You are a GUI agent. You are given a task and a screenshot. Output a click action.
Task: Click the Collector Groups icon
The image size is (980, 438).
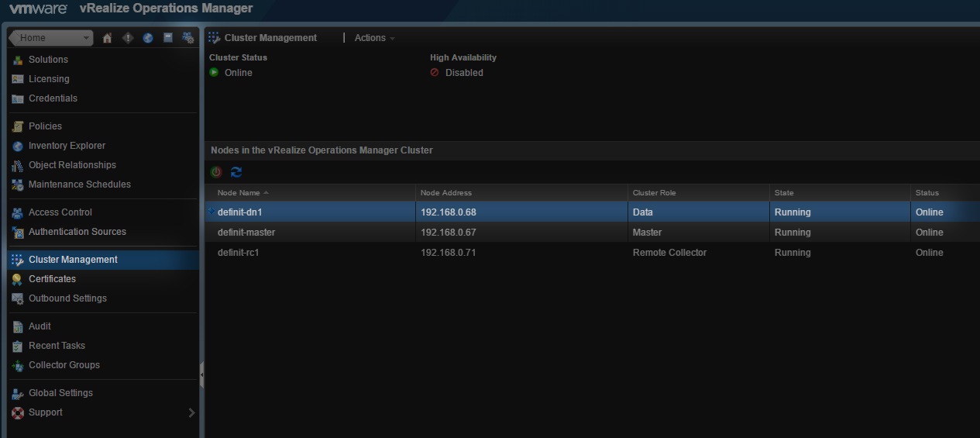18,365
